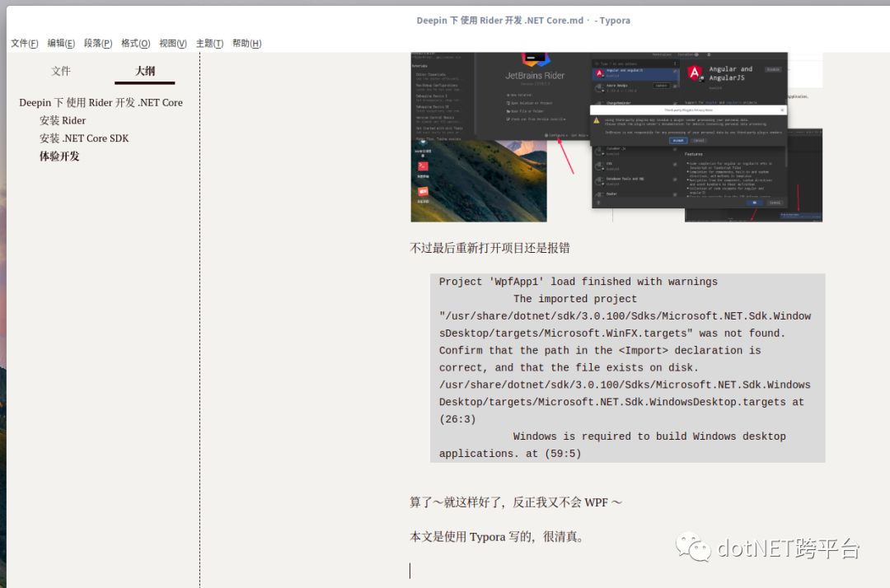Click the JetBrains Rider screenshot image

click(x=616, y=137)
